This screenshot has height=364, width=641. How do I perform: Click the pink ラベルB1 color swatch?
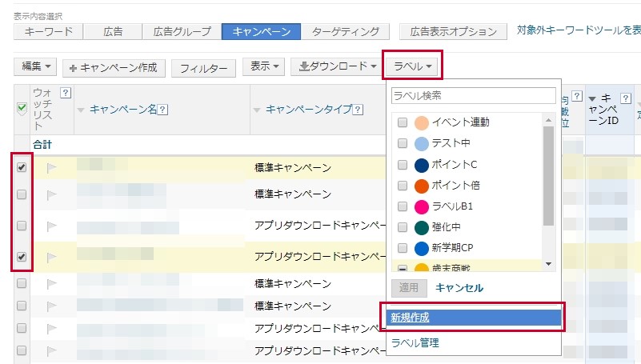422,206
